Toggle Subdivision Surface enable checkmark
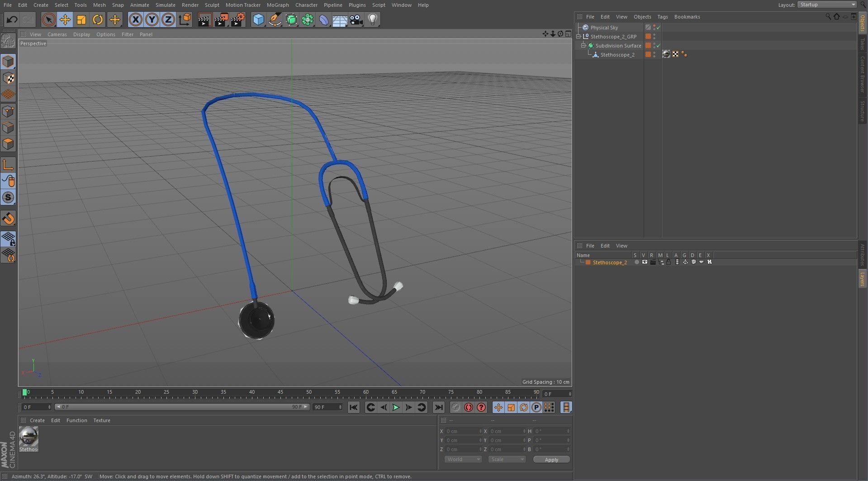The image size is (868, 481). click(x=659, y=46)
